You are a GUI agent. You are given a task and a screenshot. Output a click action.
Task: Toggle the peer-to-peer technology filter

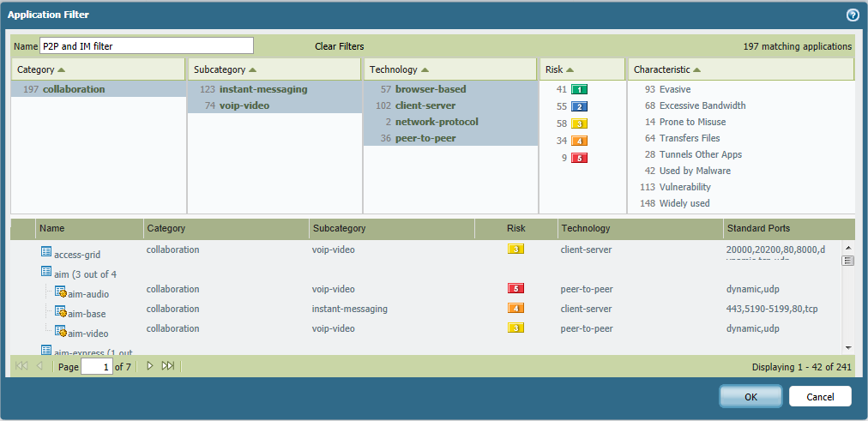coord(425,138)
